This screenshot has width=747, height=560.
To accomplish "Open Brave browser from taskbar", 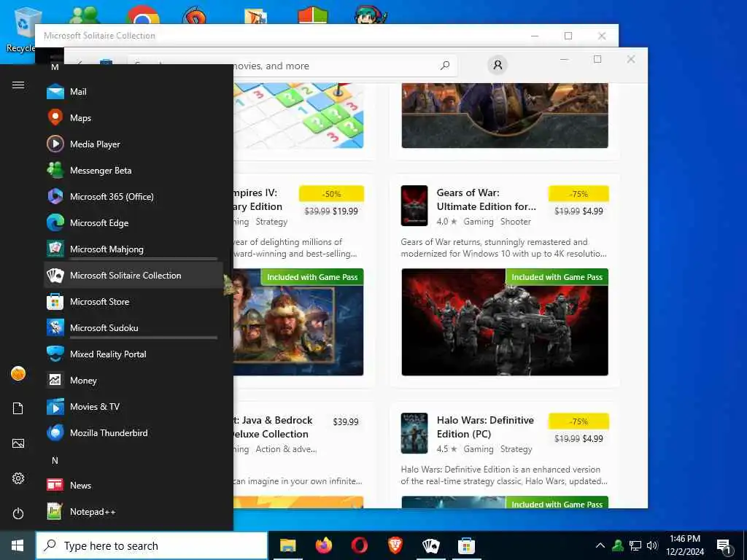I will coord(395,545).
